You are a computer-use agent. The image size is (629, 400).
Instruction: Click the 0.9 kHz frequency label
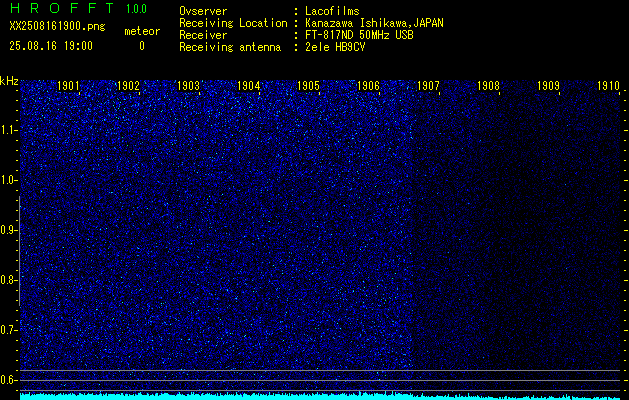click(x=9, y=230)
